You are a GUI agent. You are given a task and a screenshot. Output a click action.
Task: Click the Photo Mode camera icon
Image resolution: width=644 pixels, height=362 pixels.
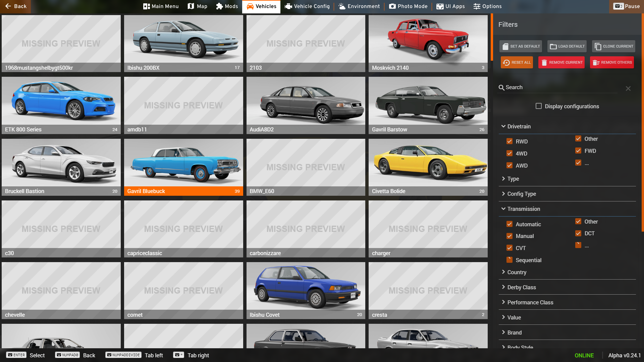pos(392,6)
